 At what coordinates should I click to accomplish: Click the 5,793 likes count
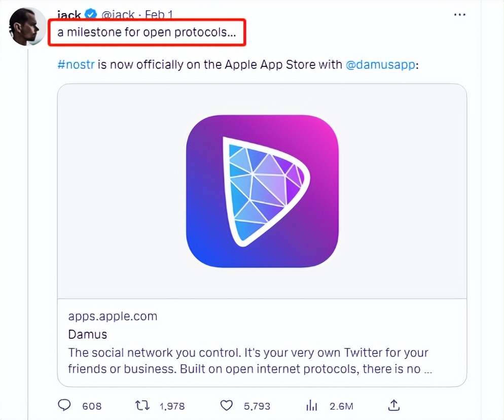pos(257,406)
